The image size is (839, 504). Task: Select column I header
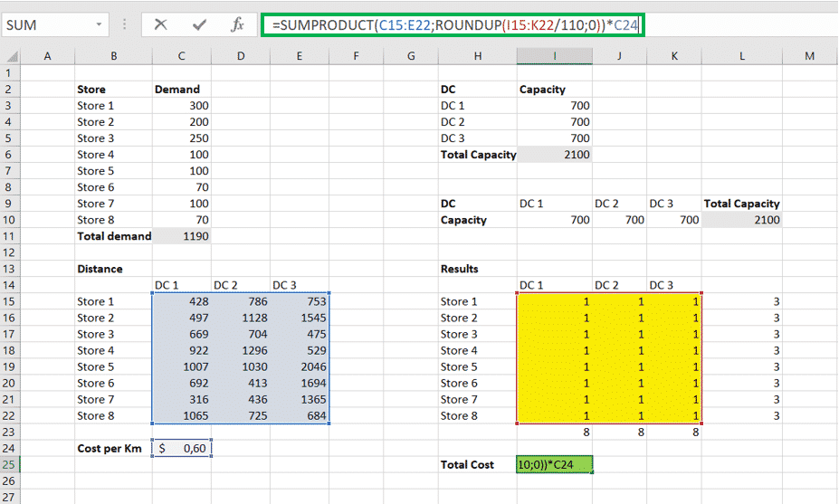click(x=555, y=56)
